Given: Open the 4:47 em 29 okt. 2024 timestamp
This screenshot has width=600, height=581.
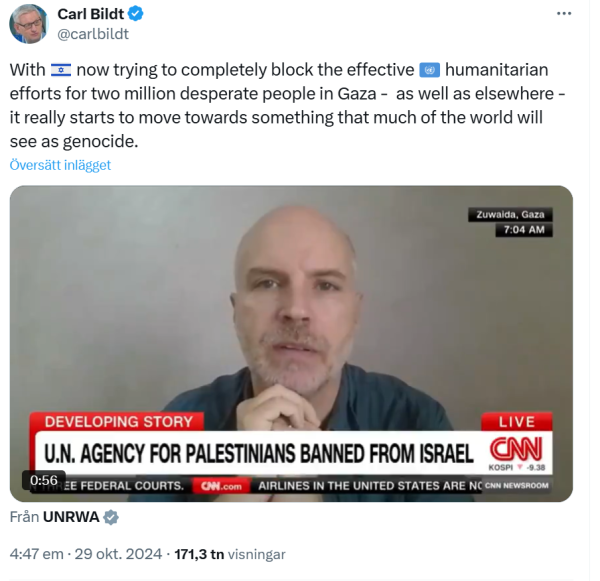Looking at the screenshot, I should pyautogui.click(x=86, y=554).
